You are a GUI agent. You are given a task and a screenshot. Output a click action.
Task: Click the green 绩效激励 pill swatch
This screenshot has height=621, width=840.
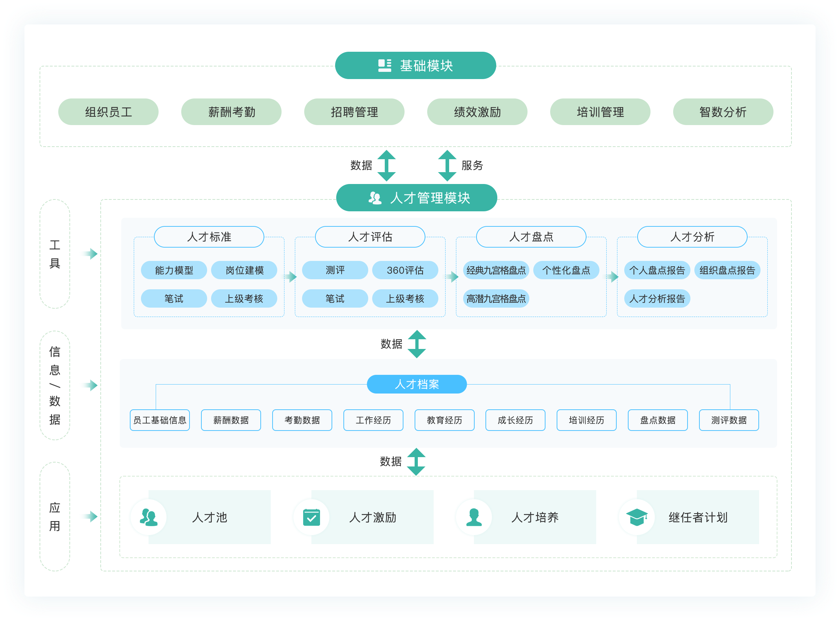click(477, 111)
